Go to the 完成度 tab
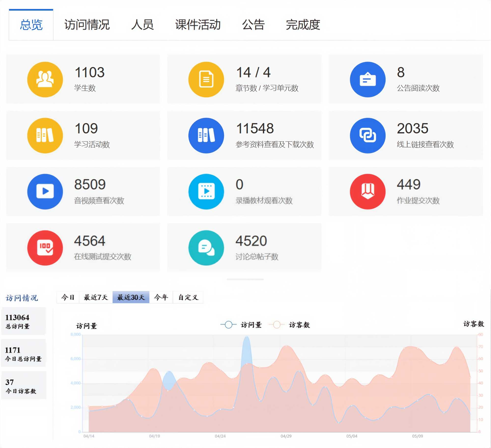Screen dimensions: 491x448 pyautogui.click(x=303, y=25)
